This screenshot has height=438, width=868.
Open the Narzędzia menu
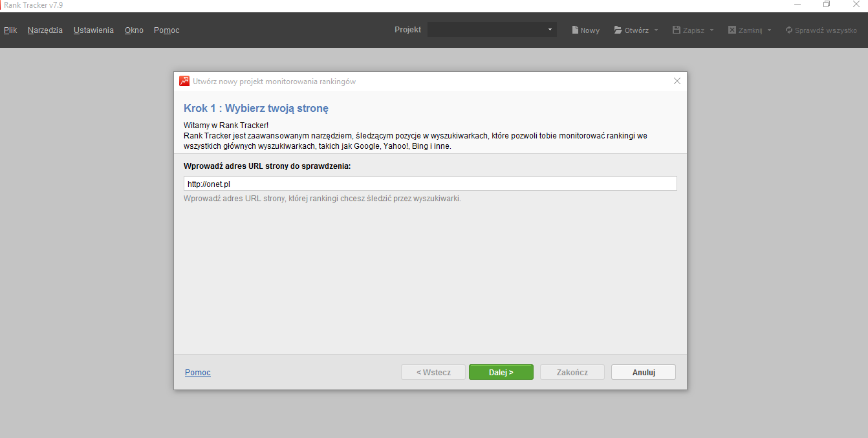click(x=45, y=30)
